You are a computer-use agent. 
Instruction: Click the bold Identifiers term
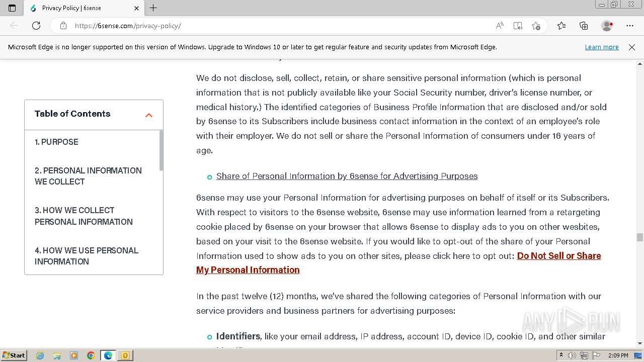click(238, 336)
